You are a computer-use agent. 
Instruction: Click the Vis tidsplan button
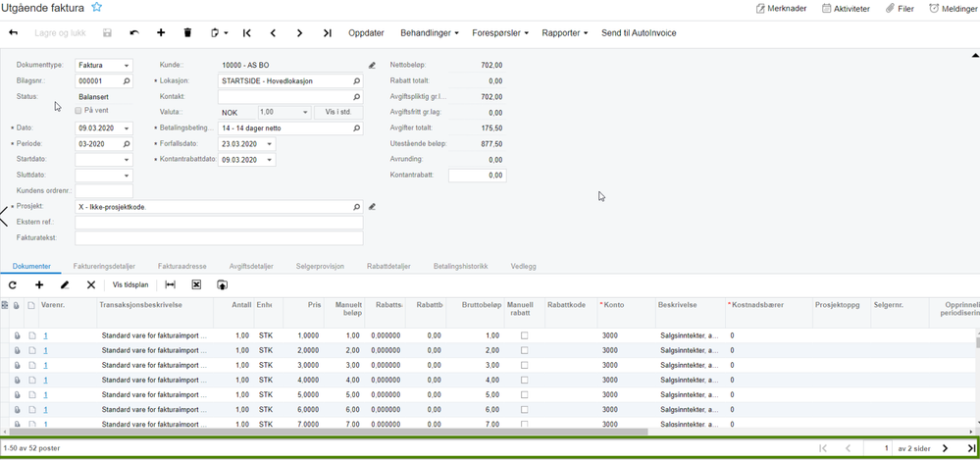click(130, 285)
